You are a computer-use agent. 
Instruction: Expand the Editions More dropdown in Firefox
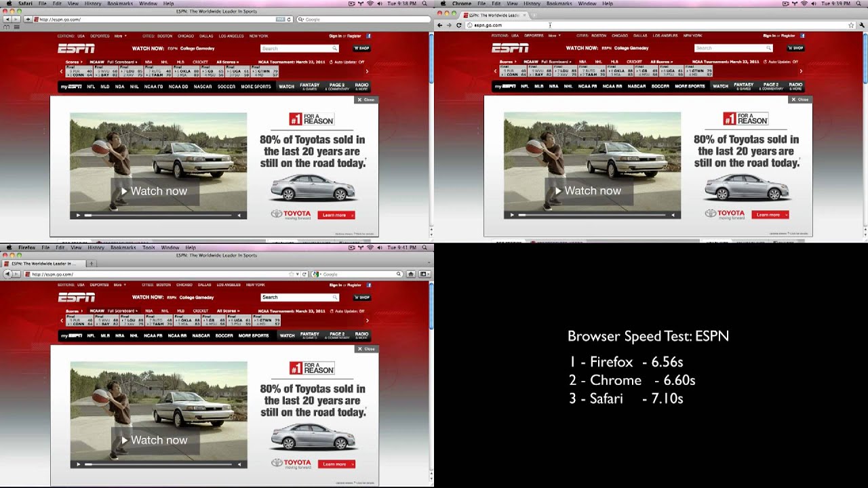(120, 285)
